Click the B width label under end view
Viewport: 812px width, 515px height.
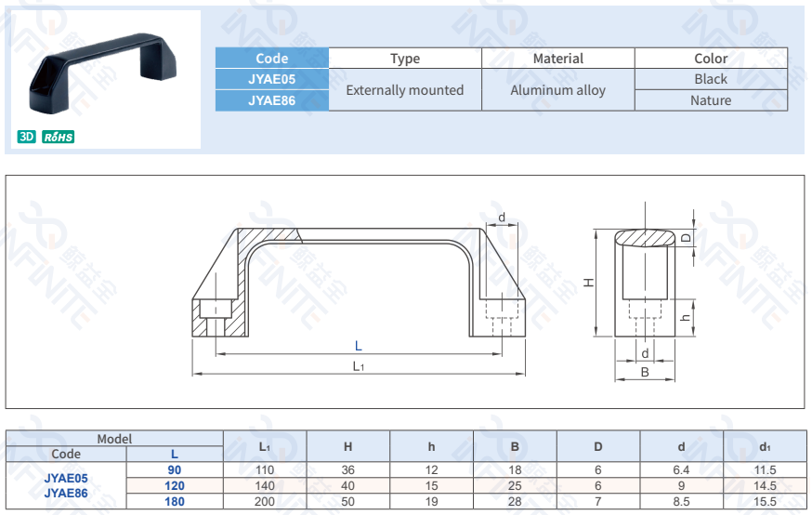coord(645,372)
